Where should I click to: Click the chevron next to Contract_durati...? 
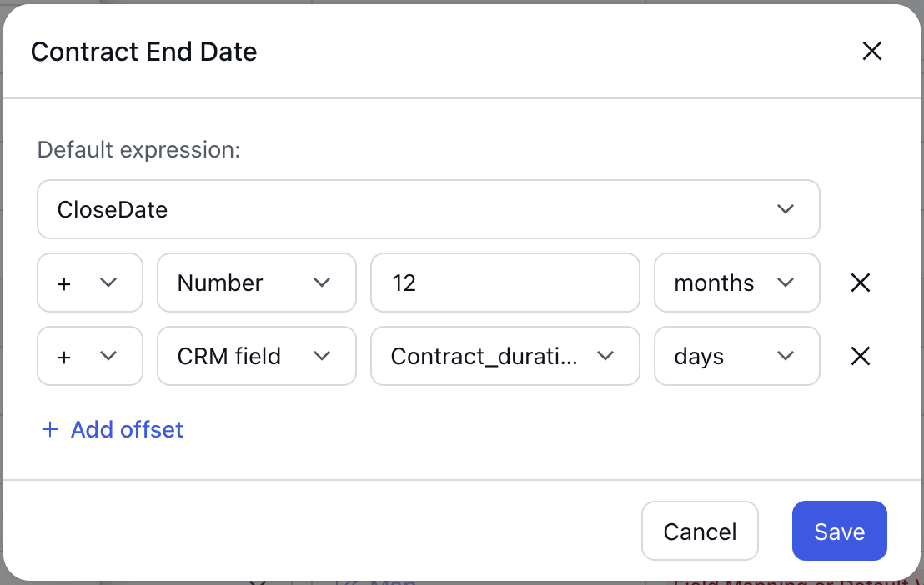pyautogui.click(x=605, y=356)
